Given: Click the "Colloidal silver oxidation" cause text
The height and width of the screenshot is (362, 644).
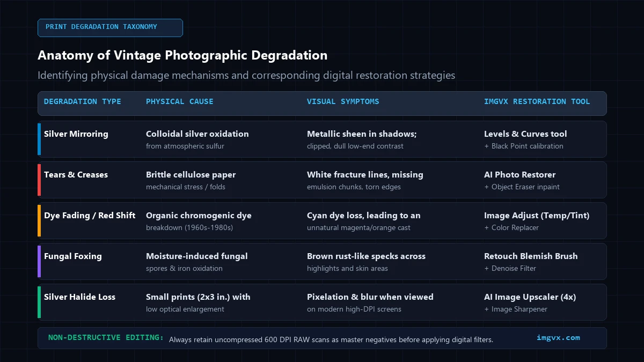Looking at the screenshot, I should point(197,134).
